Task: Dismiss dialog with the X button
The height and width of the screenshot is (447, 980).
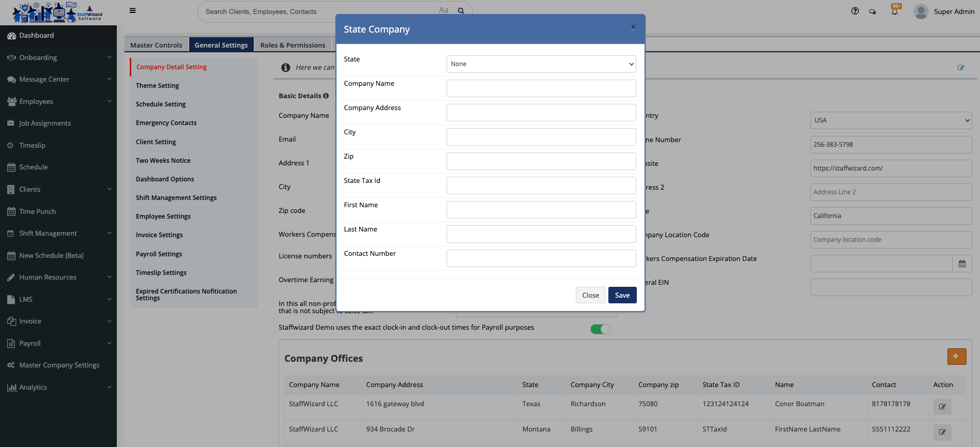Action: (633, 27)
